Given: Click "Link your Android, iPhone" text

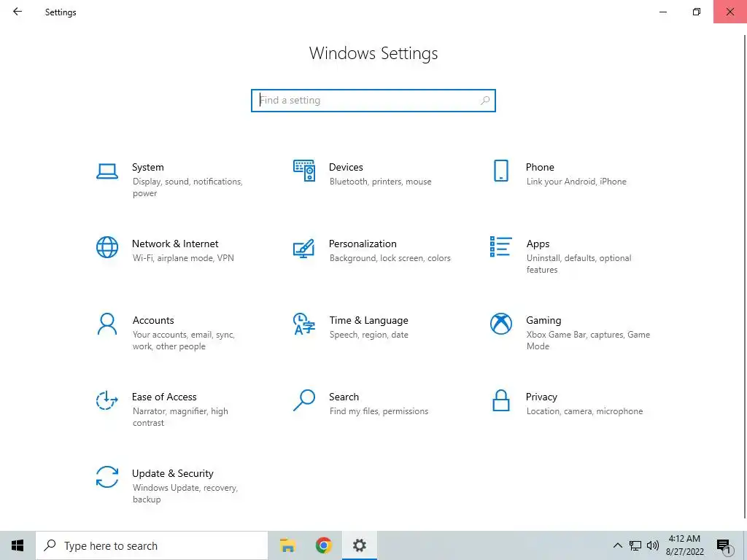Looking at the screenshot, I should coord(576,182).
